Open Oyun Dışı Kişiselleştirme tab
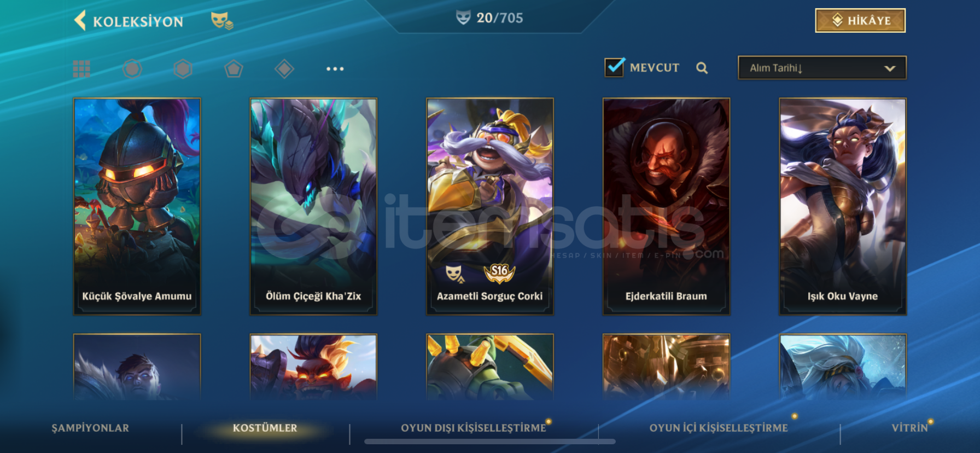 pyautogui.click(x=474, y=428)
